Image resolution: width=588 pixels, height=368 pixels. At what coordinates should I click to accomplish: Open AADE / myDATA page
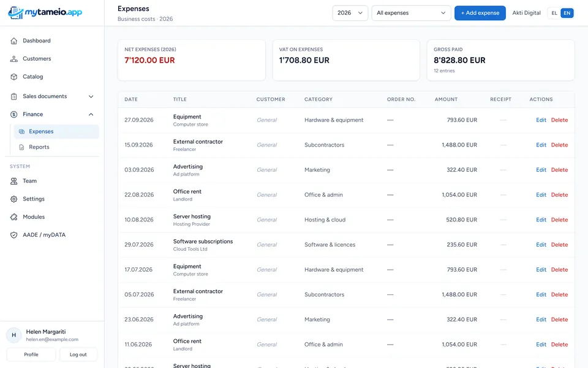52,235
